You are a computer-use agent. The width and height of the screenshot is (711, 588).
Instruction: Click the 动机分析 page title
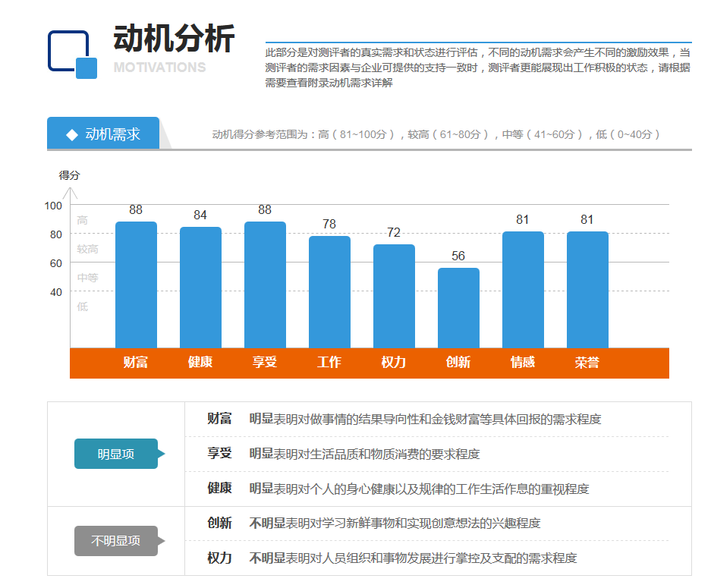(175, 39)
